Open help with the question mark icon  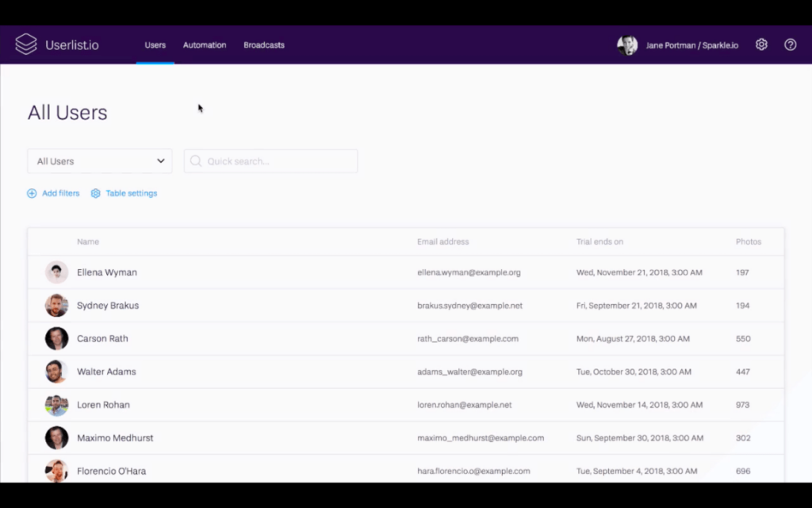(791, 44)
